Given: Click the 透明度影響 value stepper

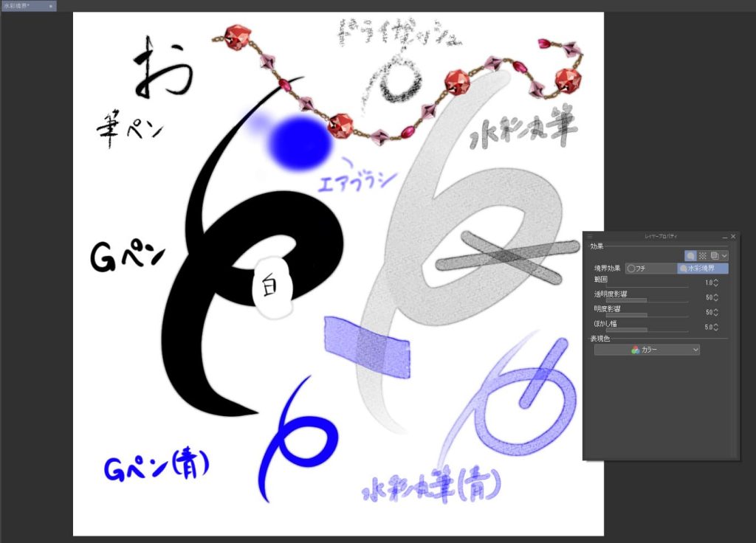Looking at the screenshot, I should [x=716, y=297].
